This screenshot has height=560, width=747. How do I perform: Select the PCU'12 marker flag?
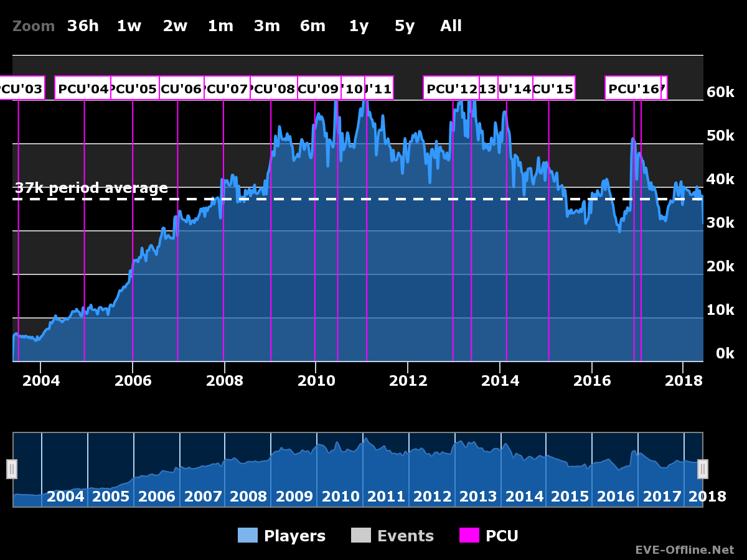(x=451, y=88)
